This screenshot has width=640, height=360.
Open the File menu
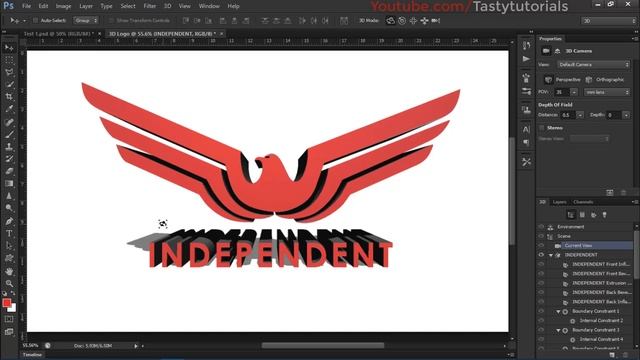(x=27, y=6)
